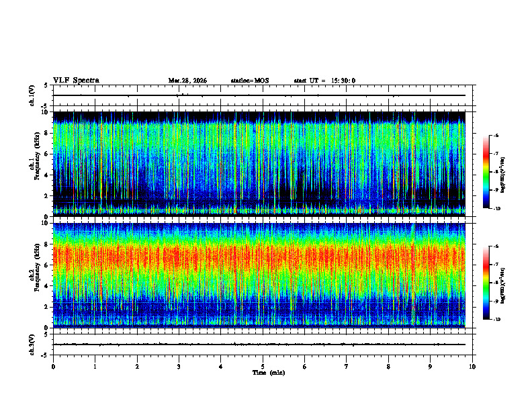Click the "VLF Spectra" title text
This screenshot has height=411, width=532.
click(x=76, y=81)
